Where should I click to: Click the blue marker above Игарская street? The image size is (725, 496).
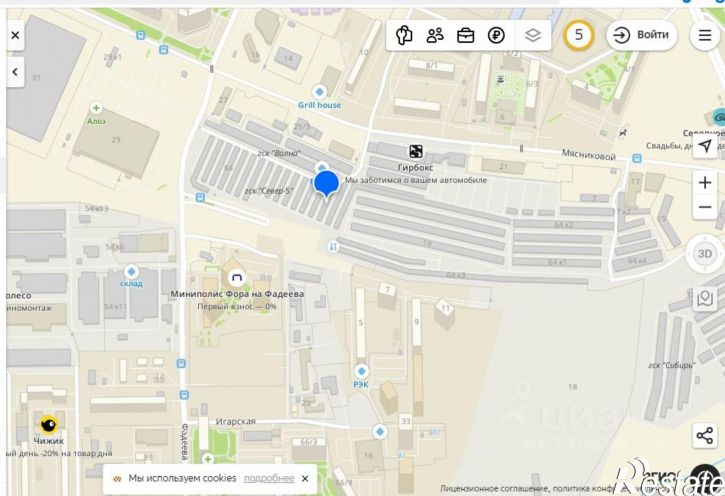(380, 431)
